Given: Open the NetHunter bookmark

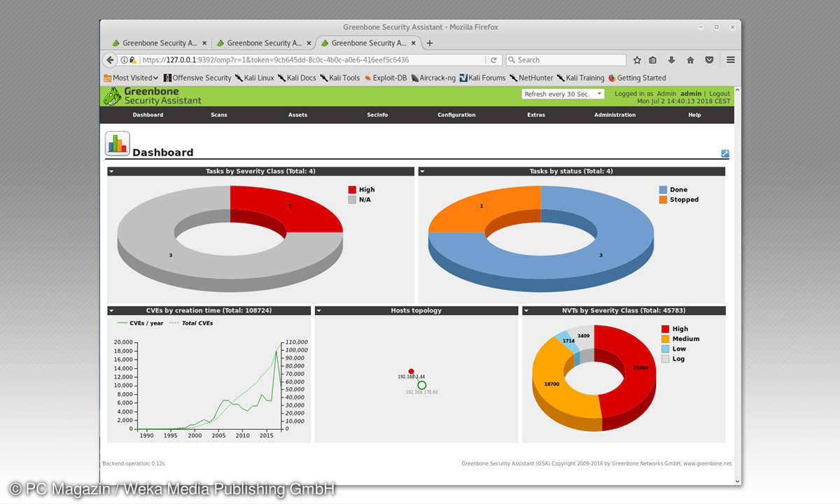Looking at the screenshot, I should pyautogui.click(x=531, y=78).
